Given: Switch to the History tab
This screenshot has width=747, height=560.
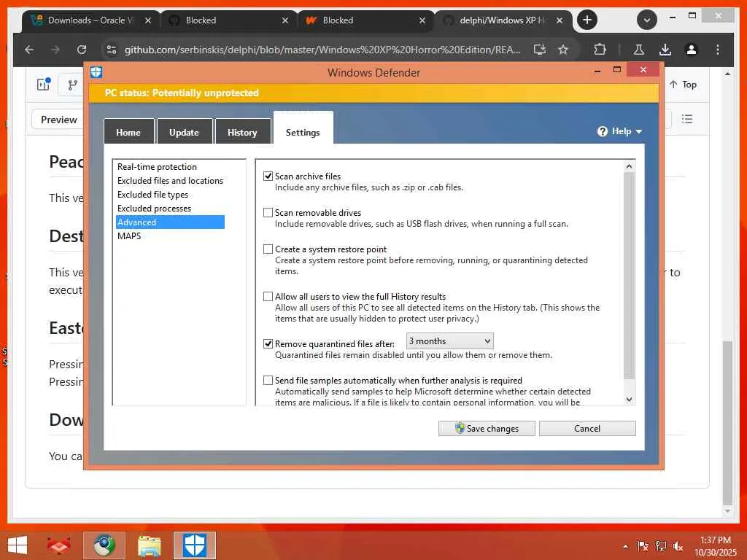Looking at the screenshot, I should tap(242, 132).
